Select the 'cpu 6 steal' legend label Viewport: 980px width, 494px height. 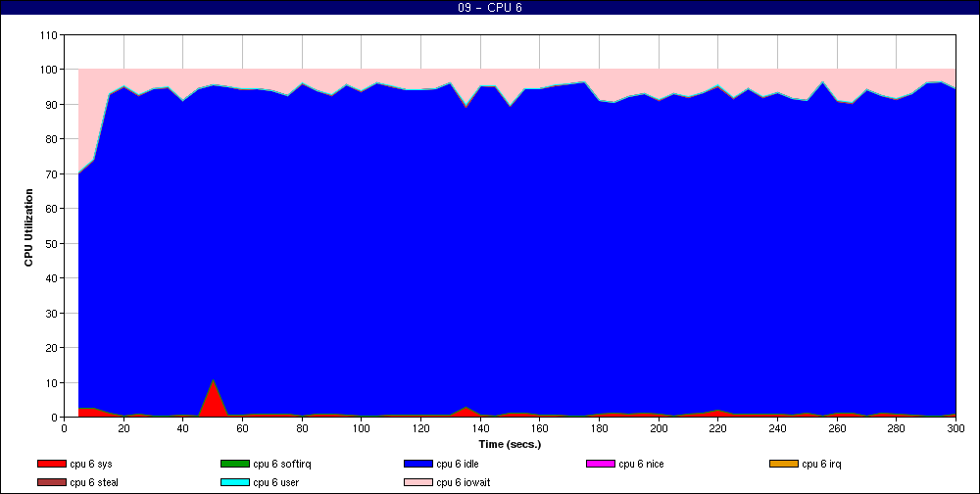pos(94,483)
